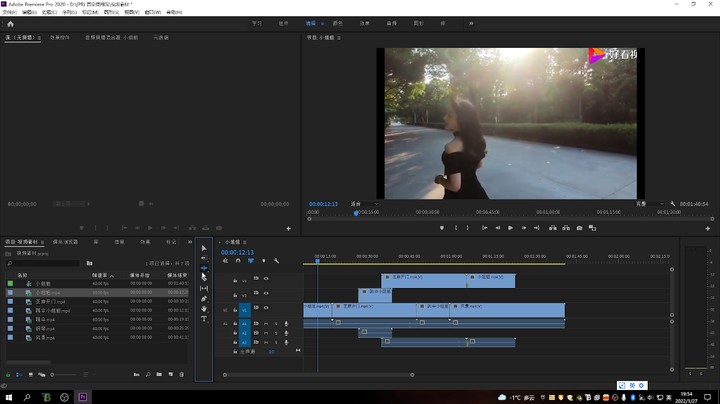Open Windows Start menu on taskbar

tap(8, 397)
